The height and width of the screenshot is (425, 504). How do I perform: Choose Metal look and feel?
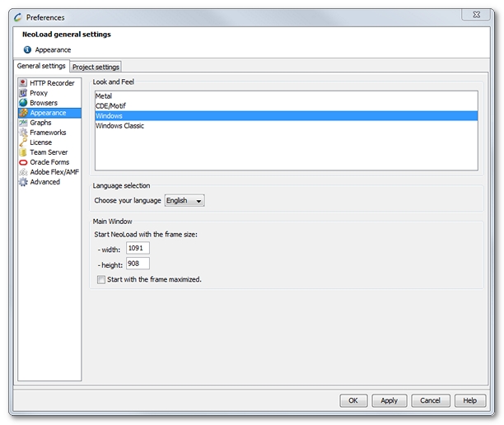coord(104,96)
